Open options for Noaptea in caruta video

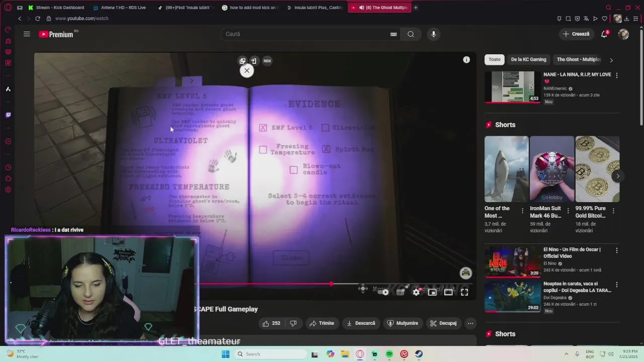click(x=617, y=285)
